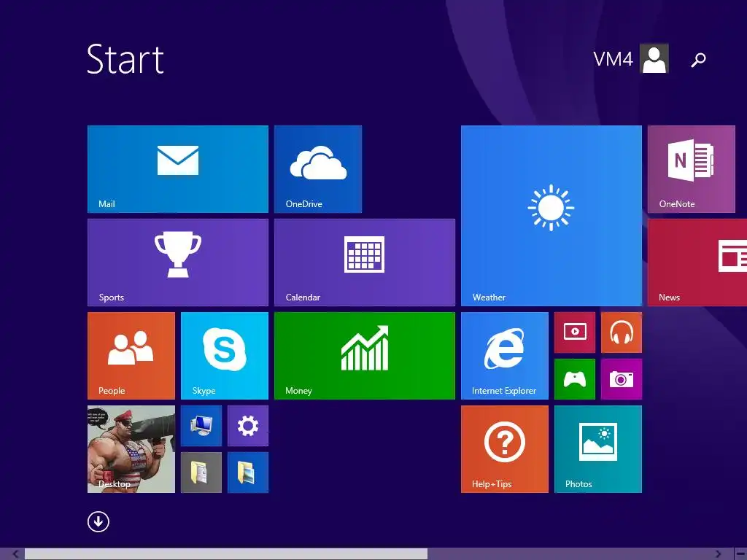Click the scrollbar right arrow

pyautogui.click(x=719, y=554)
